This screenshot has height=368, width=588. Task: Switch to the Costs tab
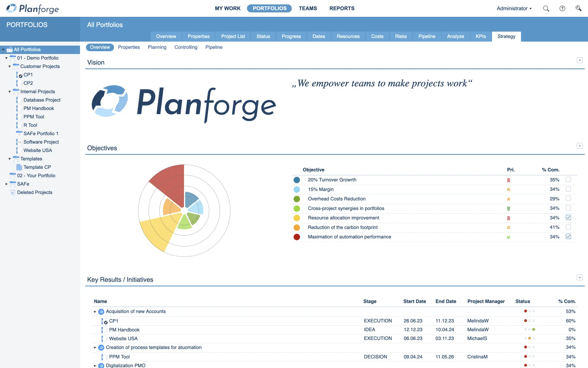[377, 36]
